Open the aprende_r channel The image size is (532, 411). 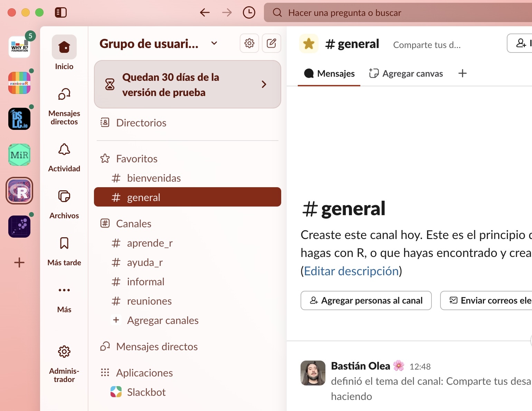(150, 243)
